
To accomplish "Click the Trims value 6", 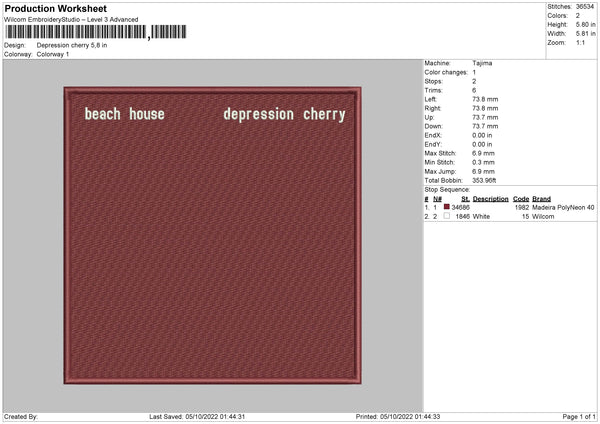I will click(x=474, y=90).
